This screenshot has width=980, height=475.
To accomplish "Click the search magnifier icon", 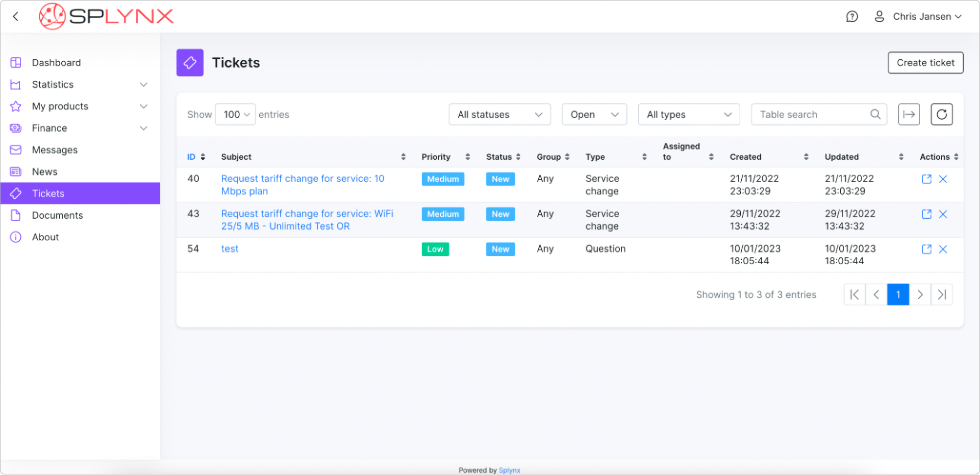I will (875, 115).
